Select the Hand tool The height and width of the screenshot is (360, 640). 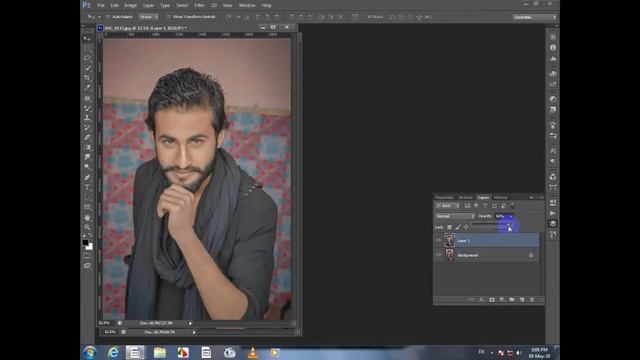87,218
